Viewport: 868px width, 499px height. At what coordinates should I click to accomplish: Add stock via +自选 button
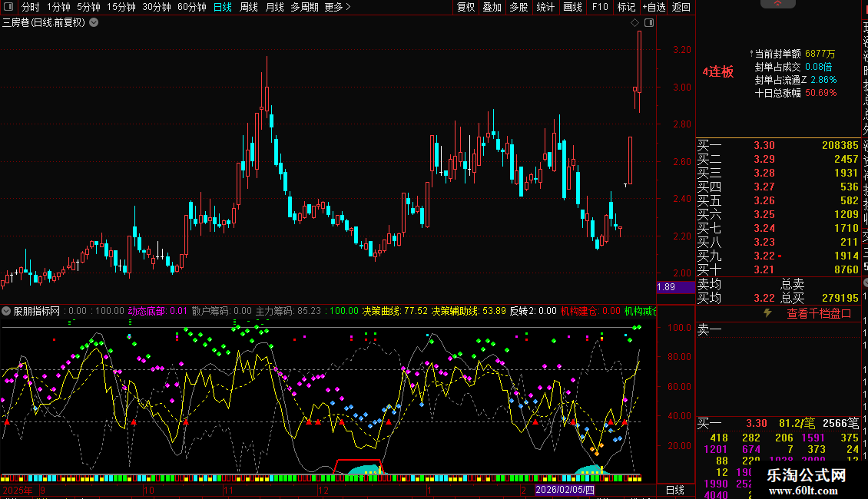(x=652, y=7)
